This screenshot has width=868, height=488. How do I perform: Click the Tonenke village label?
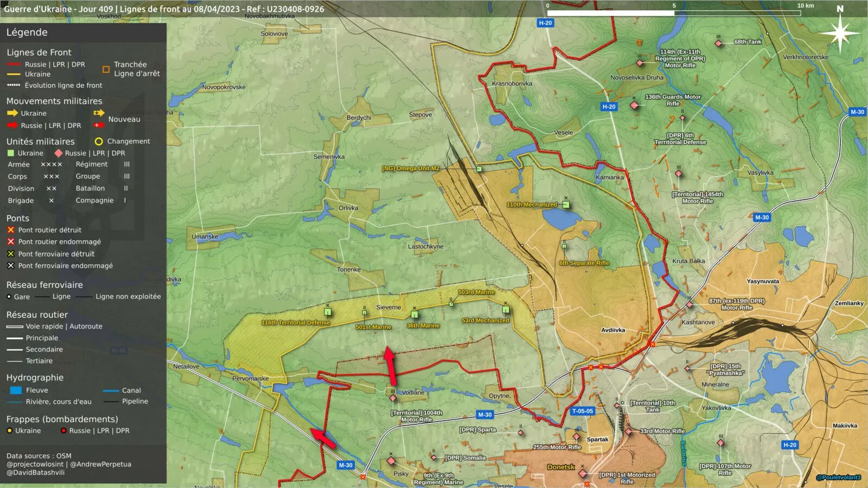click(349, 269)
